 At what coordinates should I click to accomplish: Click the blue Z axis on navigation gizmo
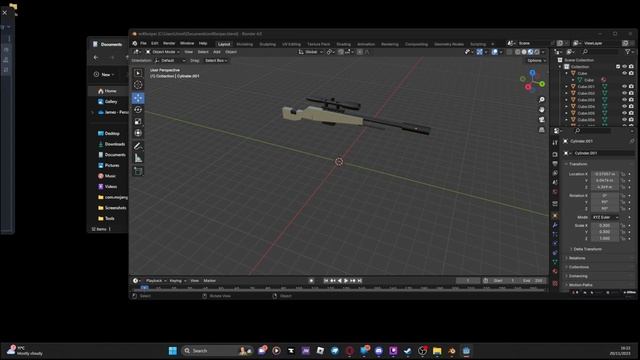pyautogui.click(x=532, y=73)
